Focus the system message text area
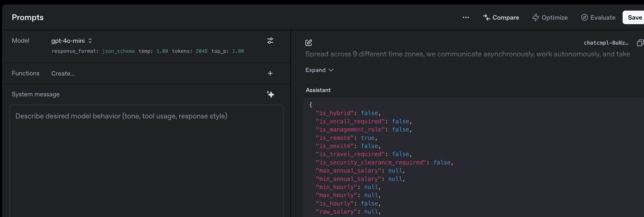The width and height of the screenshot is (644, 217). 147,160
